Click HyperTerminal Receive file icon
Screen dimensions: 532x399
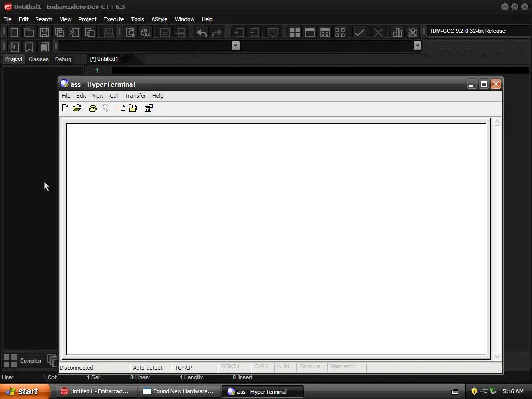[133, 108]
